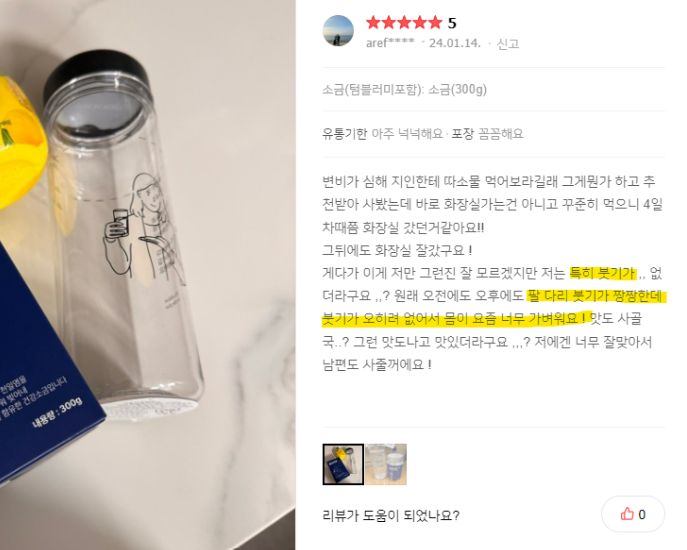Click the 포장 꼼꼼해요 tag
This screenshot has width=687, height=550.
(487, 133)
